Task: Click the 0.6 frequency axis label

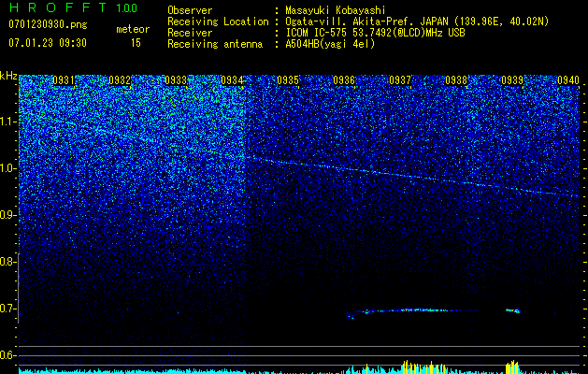Action: (8, 355)
